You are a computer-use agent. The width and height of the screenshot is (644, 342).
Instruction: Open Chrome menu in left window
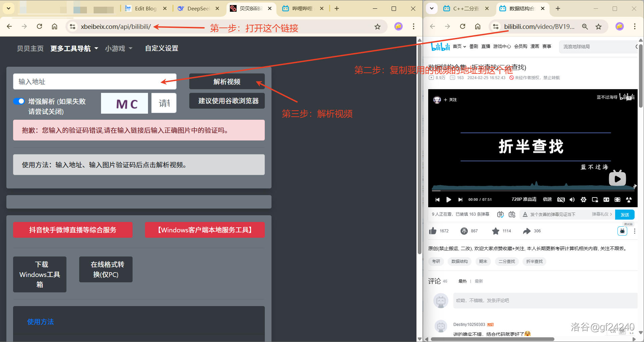coord(413,26)
